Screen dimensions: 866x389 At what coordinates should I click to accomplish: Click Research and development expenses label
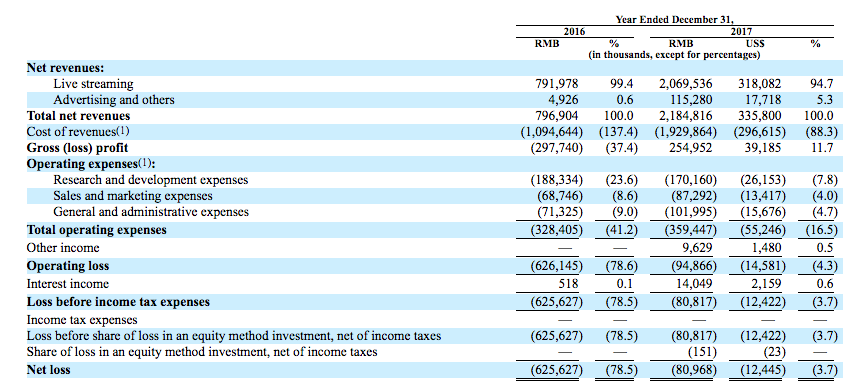151,180
